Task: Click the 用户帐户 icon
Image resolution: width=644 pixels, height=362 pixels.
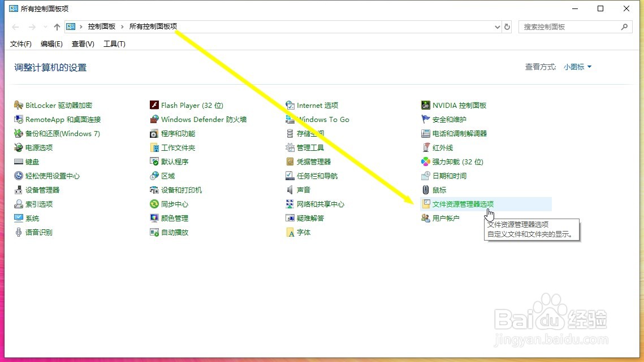Action: pyautogui.click(x=426, y=218)
